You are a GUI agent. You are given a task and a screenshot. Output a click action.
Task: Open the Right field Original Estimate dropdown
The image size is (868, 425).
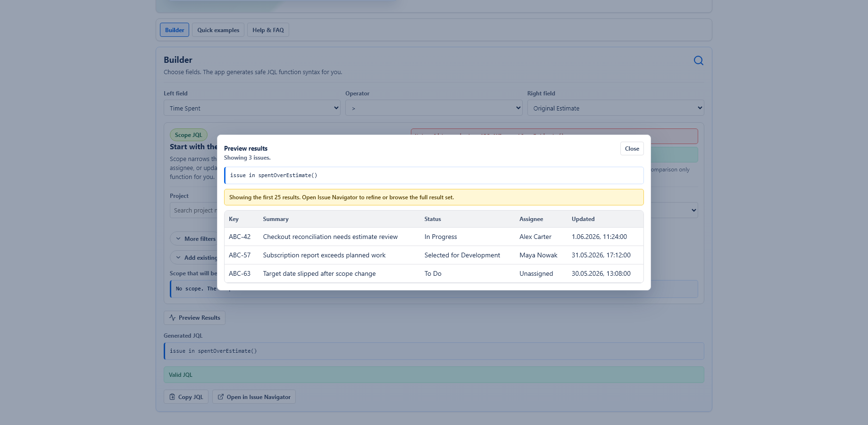[x=616, y=108]
